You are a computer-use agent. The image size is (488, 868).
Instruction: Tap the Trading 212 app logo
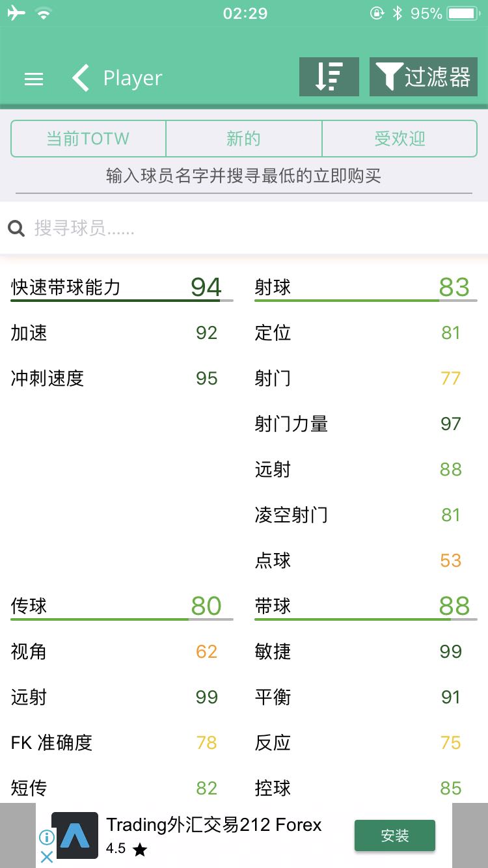pos(75,835)
